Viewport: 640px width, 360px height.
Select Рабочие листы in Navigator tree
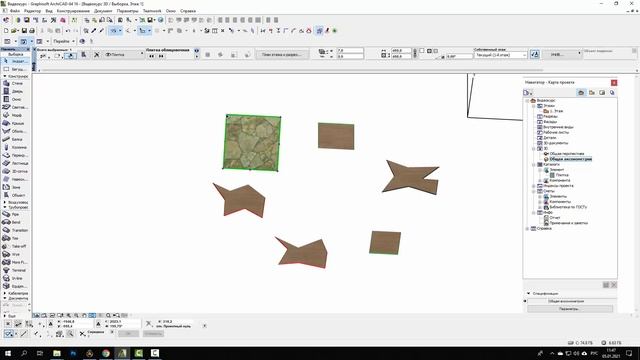click(556, 132)
